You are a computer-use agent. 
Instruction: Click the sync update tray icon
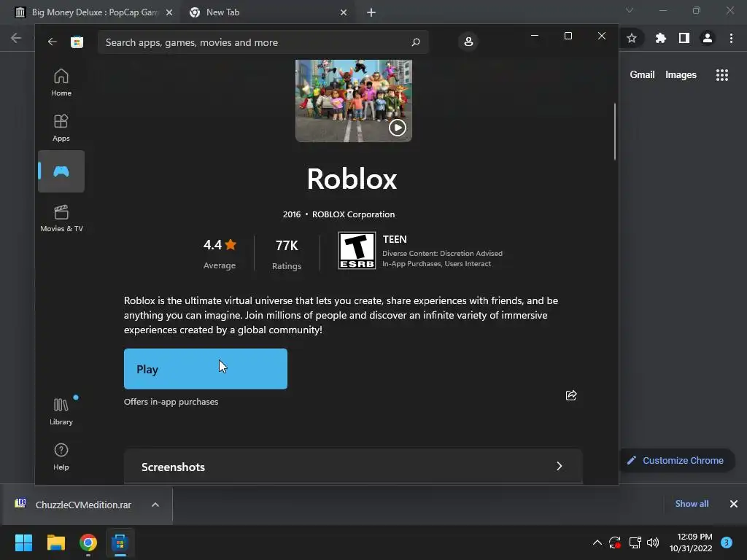coord(615,542)
